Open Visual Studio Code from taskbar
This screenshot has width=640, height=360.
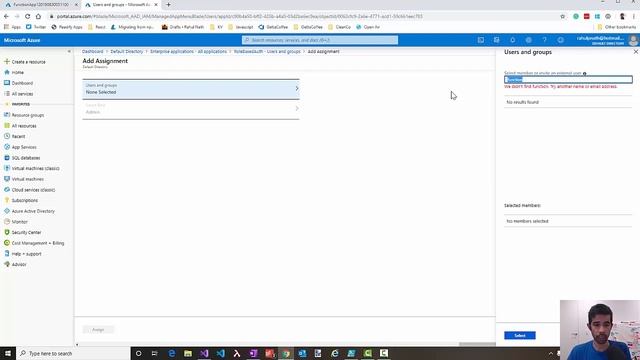point(221,353)
